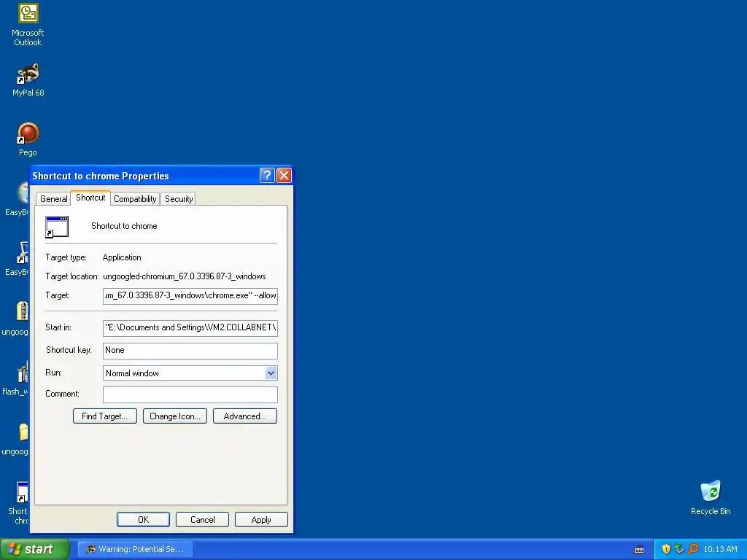Click the keyboard icon in the taskbar
Image resolution: width=747 pixels, height=560 pixels.
(639, 550)
